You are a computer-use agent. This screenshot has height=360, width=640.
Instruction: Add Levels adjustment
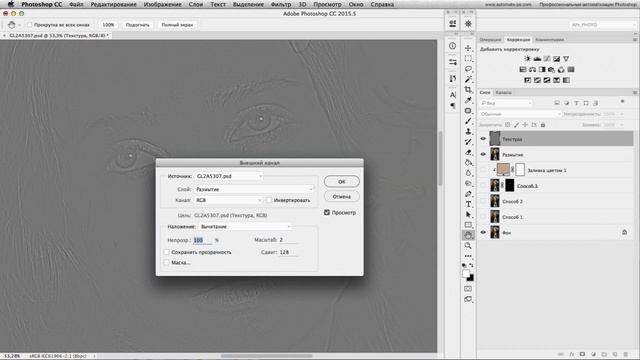(537, 59)
